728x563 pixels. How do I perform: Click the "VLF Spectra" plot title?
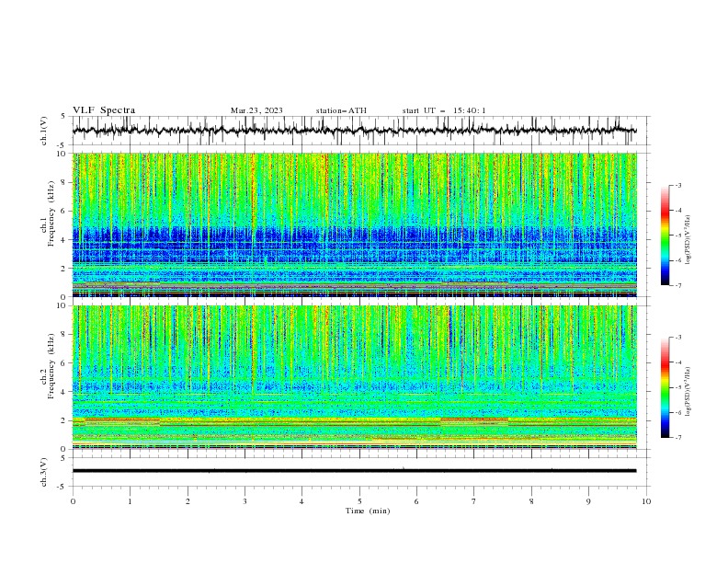(x=104, y=110)
